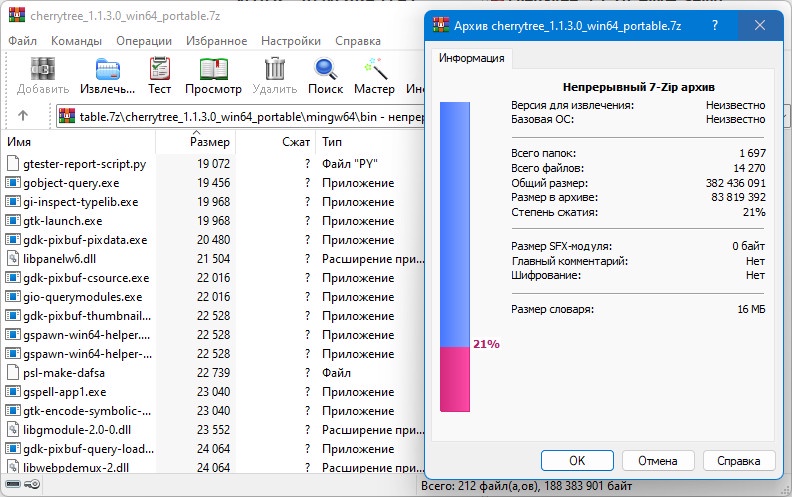
Task: Open the Команды menu
Action: [76, 41]
